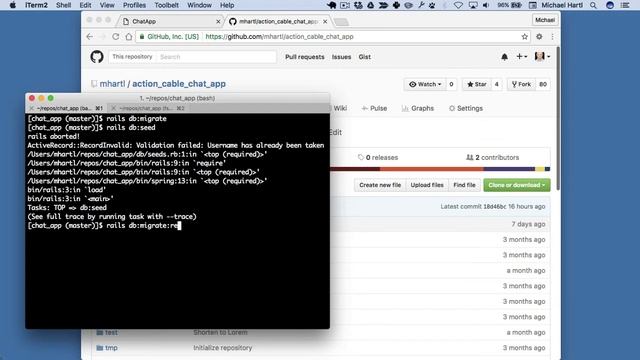Open the Profiles menu
640x360 pixels.
click(x=134, y=5)
